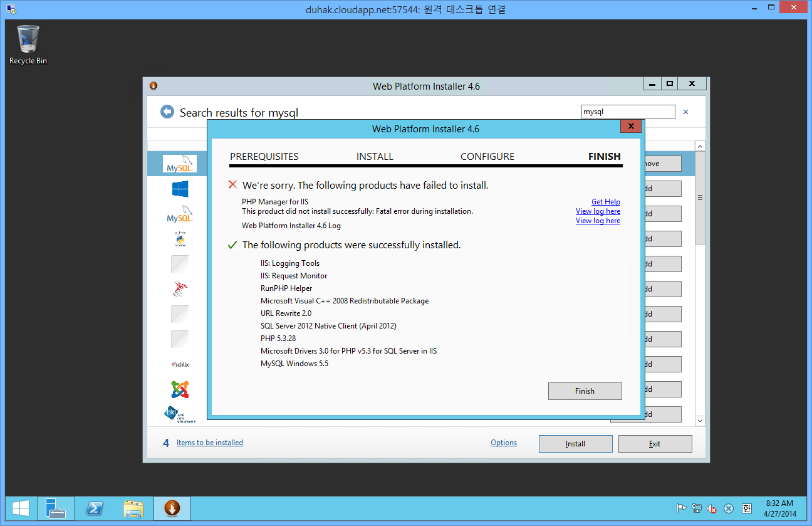Viewport: 812px width, 526px height.
Task: Click the 'MySQL Windows 5.5' entry
Action: pos(294,364)
